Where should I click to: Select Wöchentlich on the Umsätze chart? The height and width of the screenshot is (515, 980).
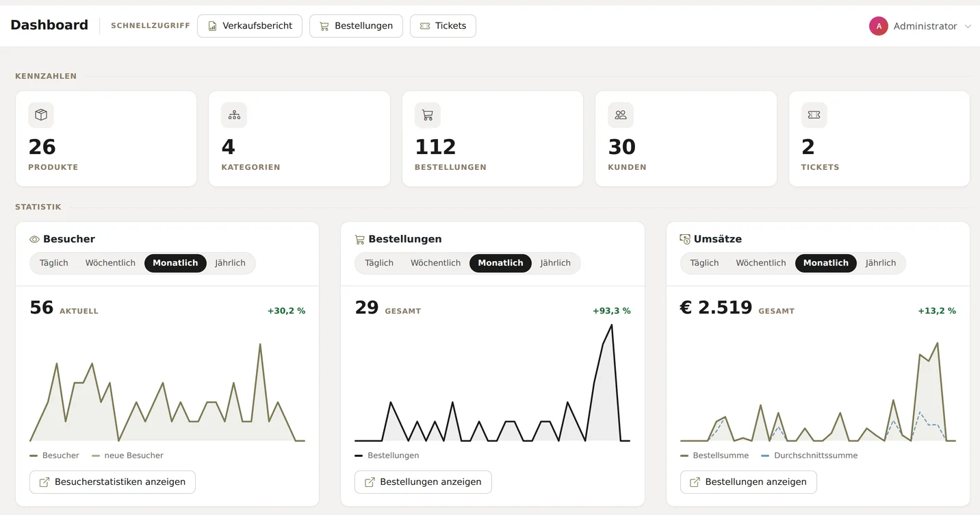(761, 263)
